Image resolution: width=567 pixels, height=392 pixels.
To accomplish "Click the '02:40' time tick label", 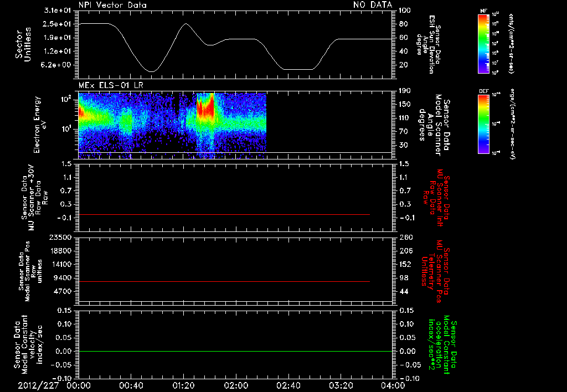I will (288, 385).
